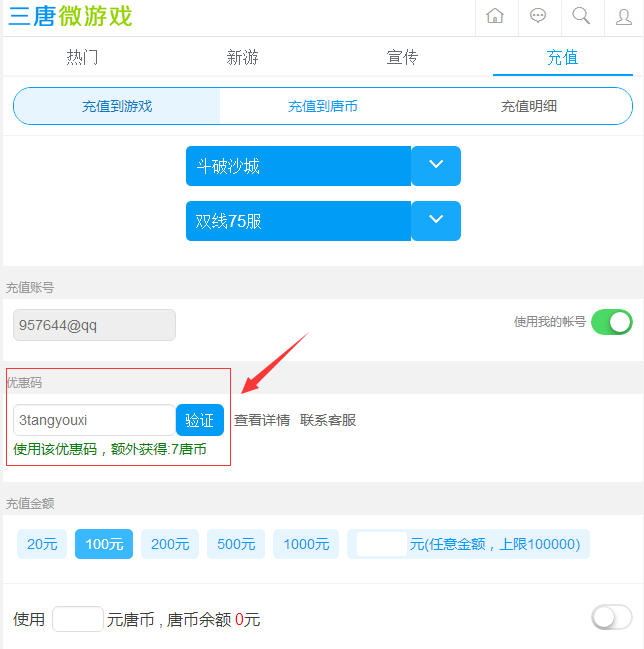Open the 查看详情 link

262,420
